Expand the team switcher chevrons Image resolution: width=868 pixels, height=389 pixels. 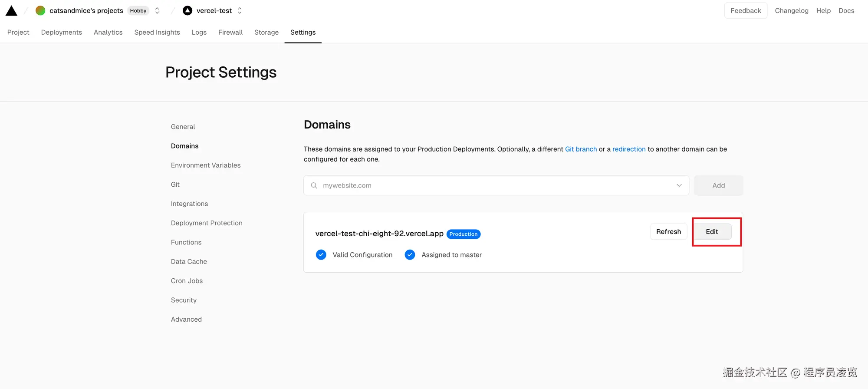point(157,11)
